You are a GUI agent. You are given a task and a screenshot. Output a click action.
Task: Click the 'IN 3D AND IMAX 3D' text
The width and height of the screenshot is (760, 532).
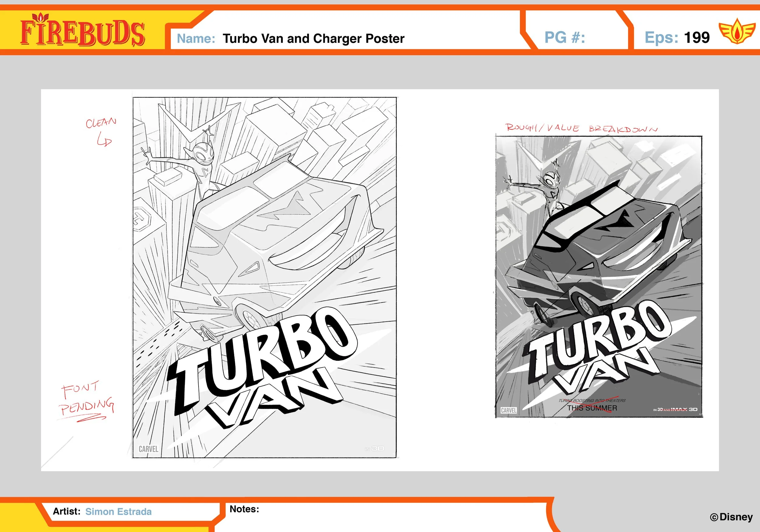point(675,409)
